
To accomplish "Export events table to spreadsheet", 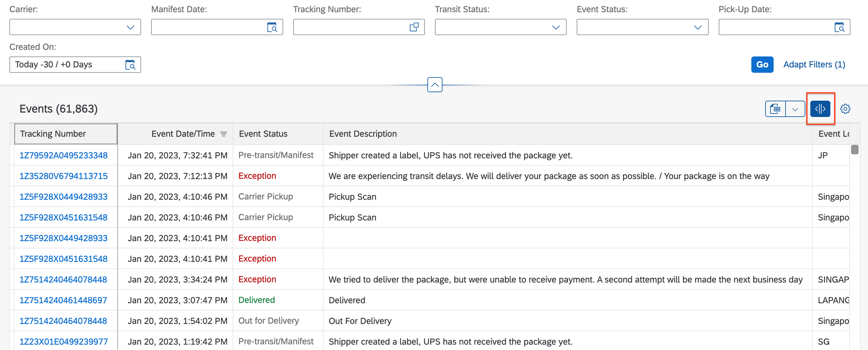I will coord(775,109).
